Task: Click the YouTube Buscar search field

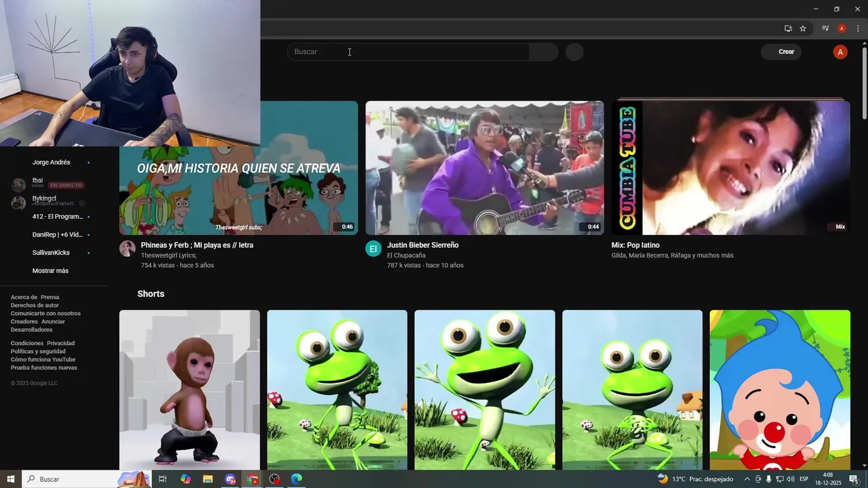Action: (408, 52)
